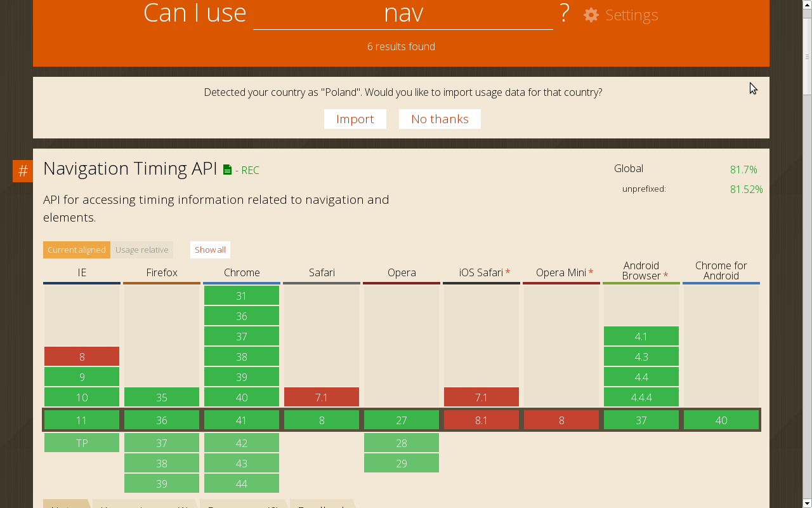This screenshot has height=508, width=812.
Task: Click the Firefox 38 cell
Action: pos(162,463)
